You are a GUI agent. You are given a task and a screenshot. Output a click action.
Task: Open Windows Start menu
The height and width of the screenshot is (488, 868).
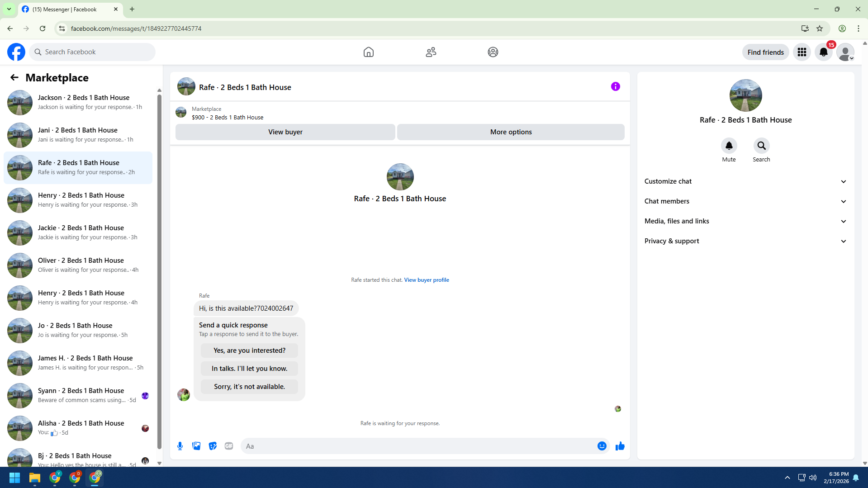pyautogui.click(x=14, y=478)
